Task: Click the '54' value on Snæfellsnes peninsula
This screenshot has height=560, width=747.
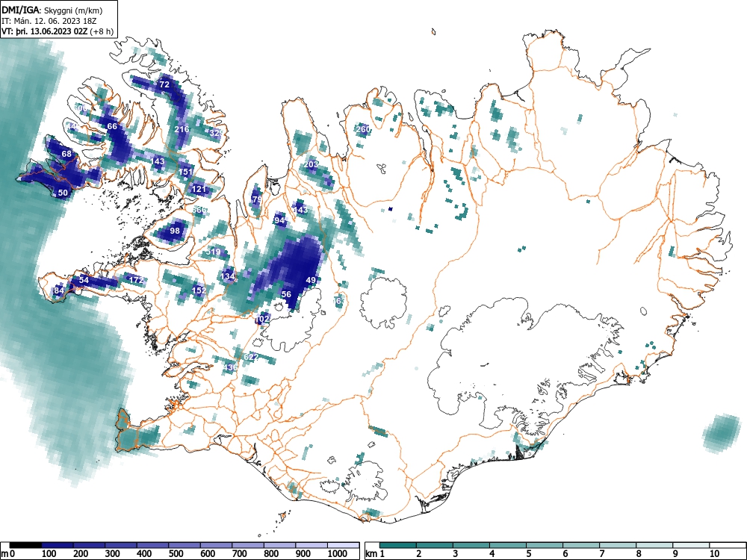Action: 84,280
